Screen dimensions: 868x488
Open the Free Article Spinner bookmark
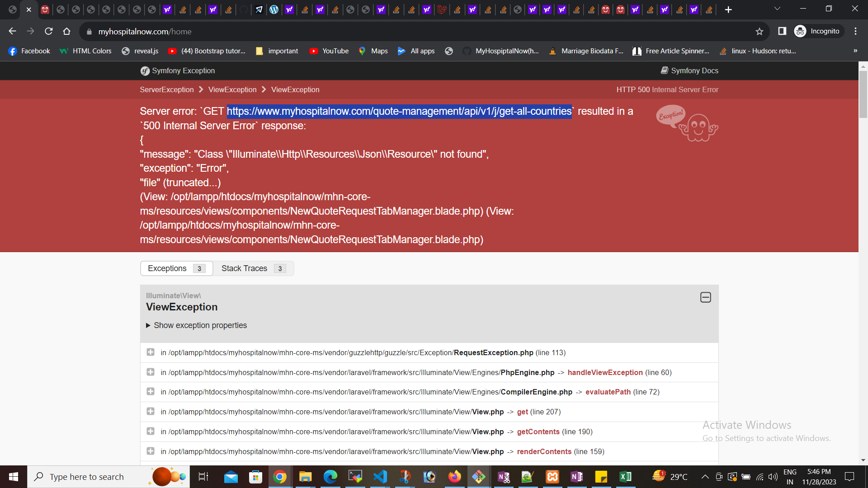click(671, 51)
